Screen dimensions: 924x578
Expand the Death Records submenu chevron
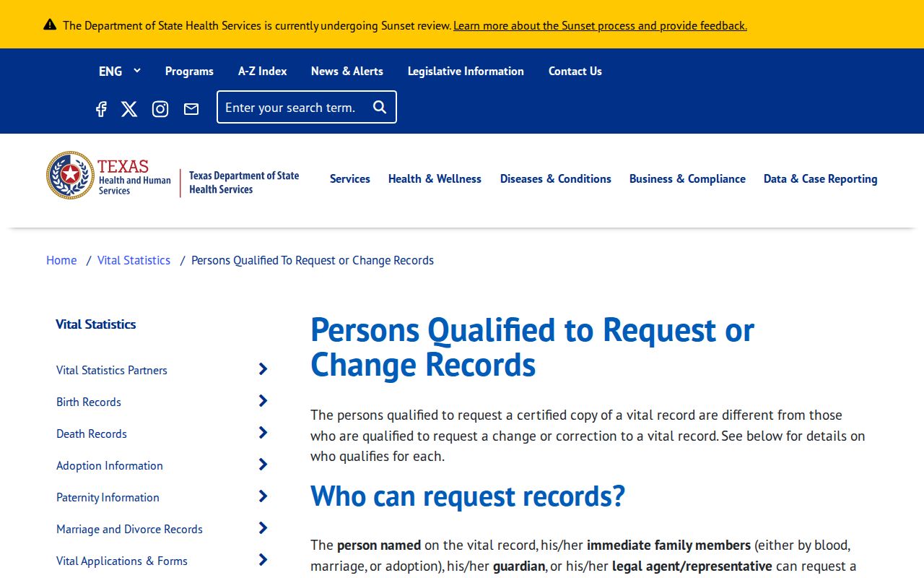click(x=263, y=433)
